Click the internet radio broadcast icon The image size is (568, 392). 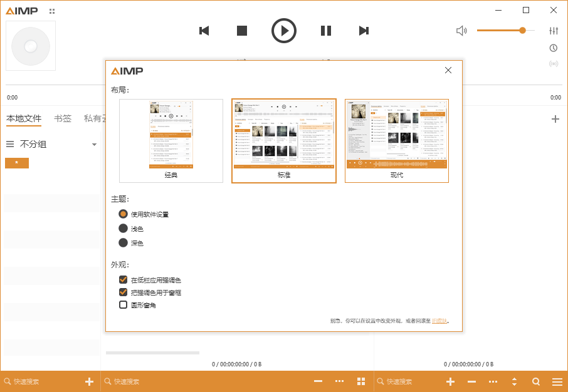pyautogui.click(x=554, y=64)
